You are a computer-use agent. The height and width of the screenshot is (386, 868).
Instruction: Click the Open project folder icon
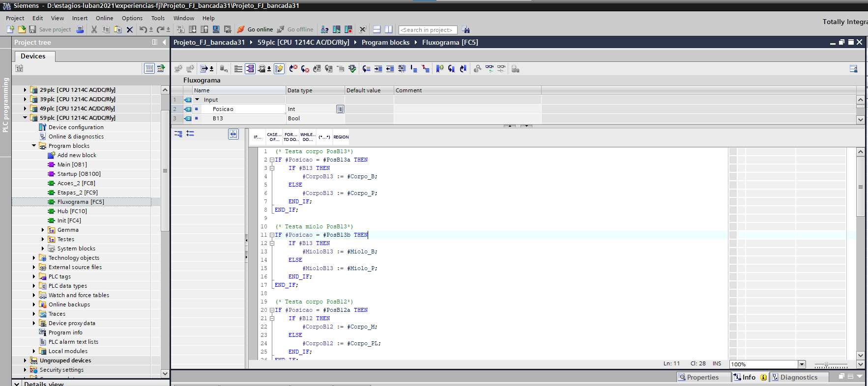(22, 29)
